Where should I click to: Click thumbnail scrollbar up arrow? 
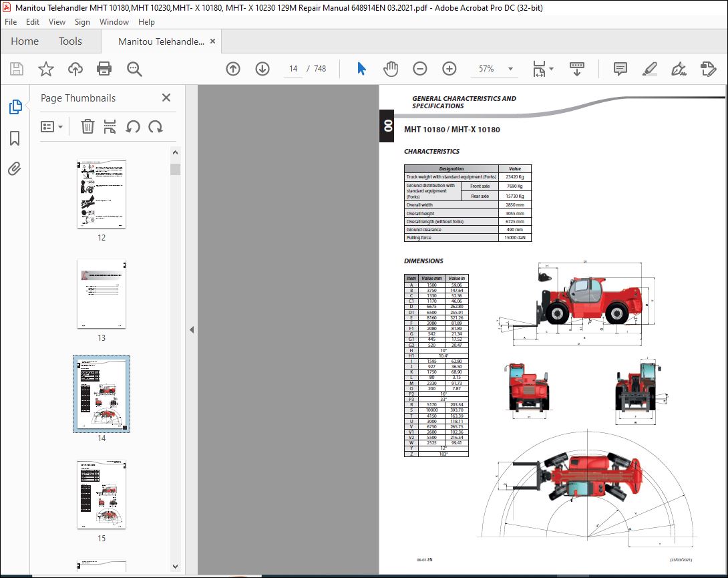coord(175,152)
